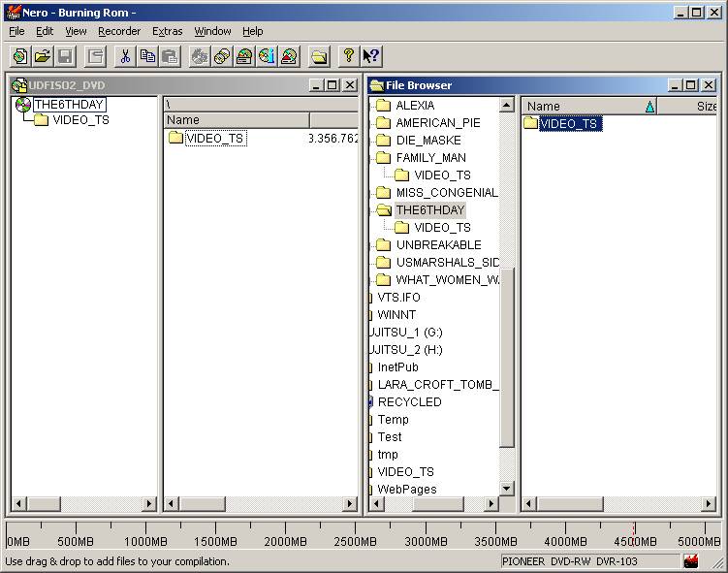Open the Window menu
This screenshot has height=573, width=728.
[x=212, y=31]
